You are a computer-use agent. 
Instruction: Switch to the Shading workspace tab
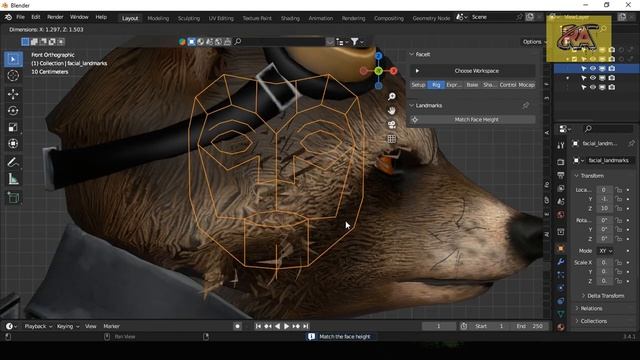290,18
